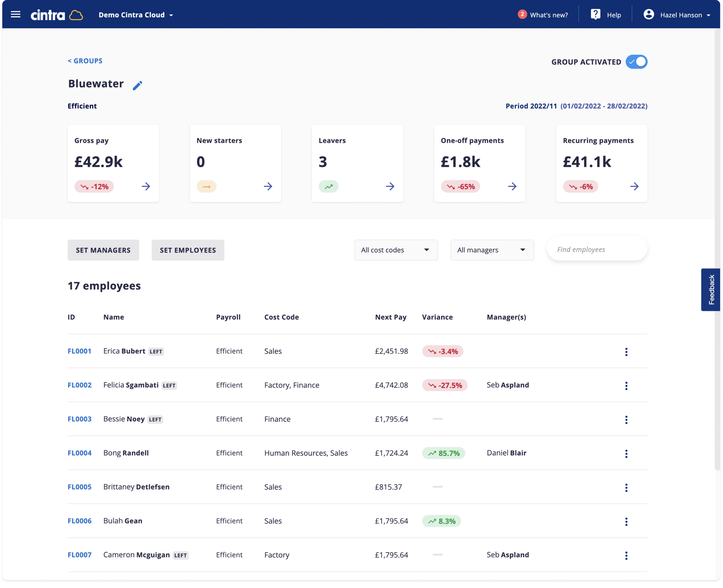Open three-dot menu for Bong Randell

coord(626,453)
